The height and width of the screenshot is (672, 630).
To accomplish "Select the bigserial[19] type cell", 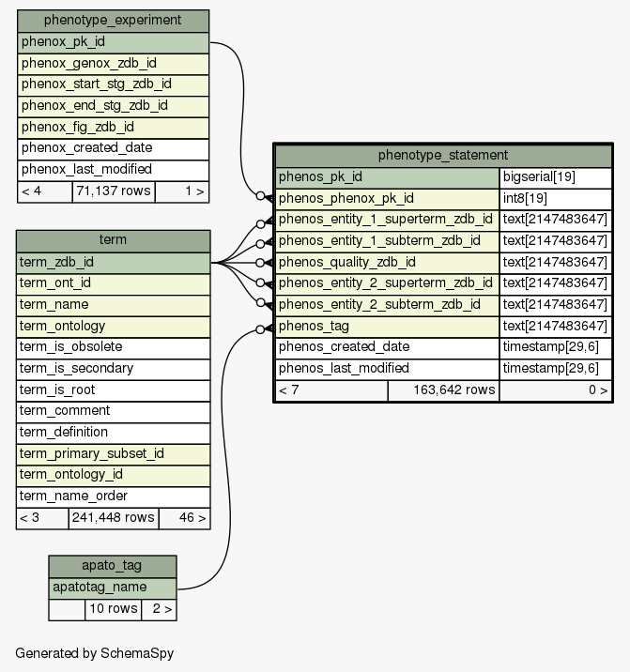I will 555,176.
